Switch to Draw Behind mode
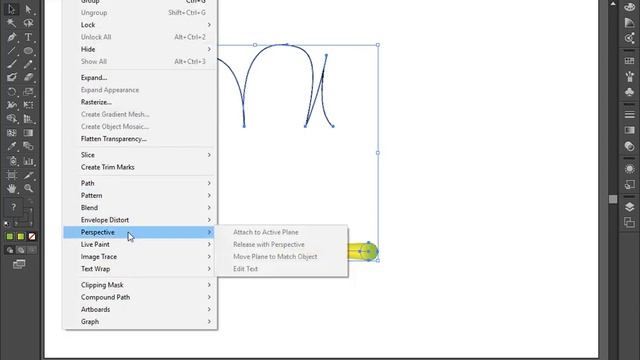640x360 pixels. tap(21, 250)
